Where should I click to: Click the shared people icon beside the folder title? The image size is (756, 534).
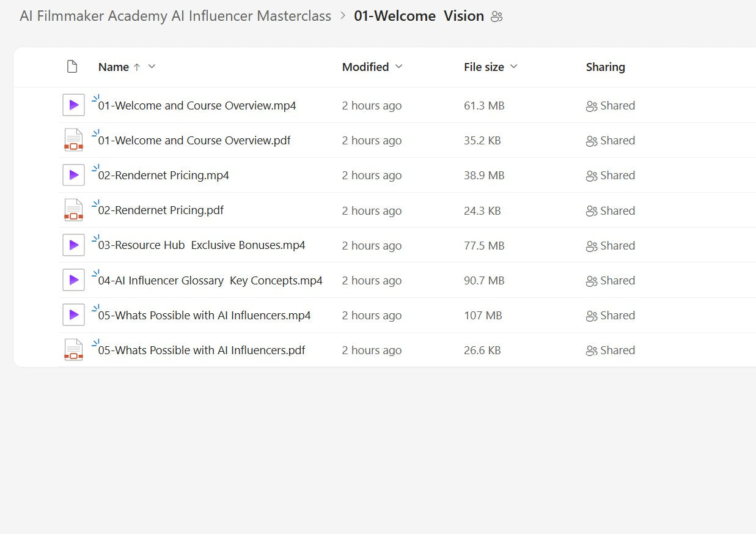click(x=497, y=17)
